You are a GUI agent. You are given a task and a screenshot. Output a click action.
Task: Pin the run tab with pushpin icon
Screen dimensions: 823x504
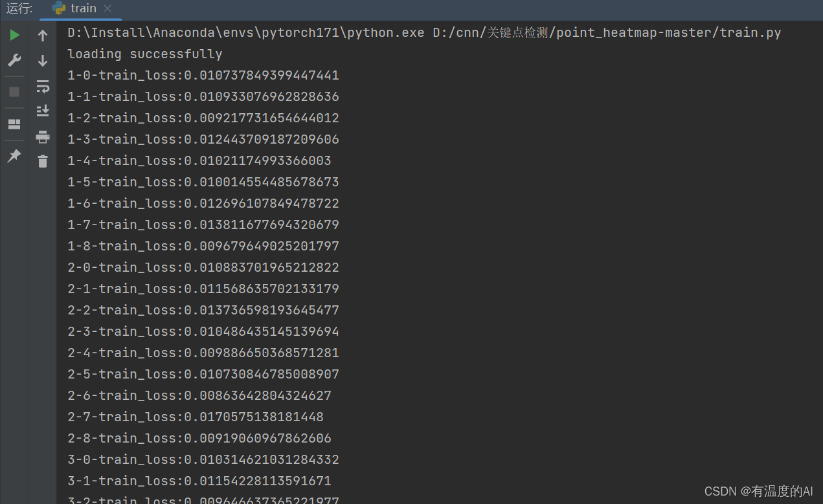point(14,156)
